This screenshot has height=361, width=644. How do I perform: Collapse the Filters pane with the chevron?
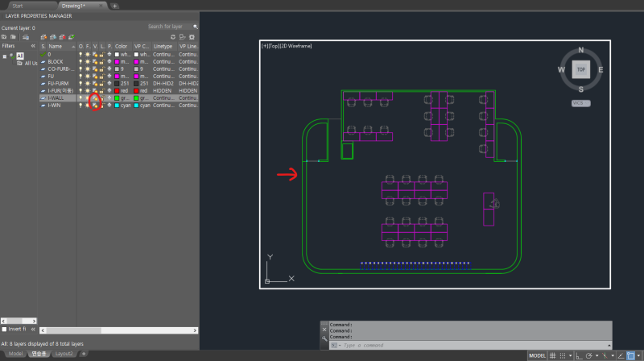pos(33,47)
